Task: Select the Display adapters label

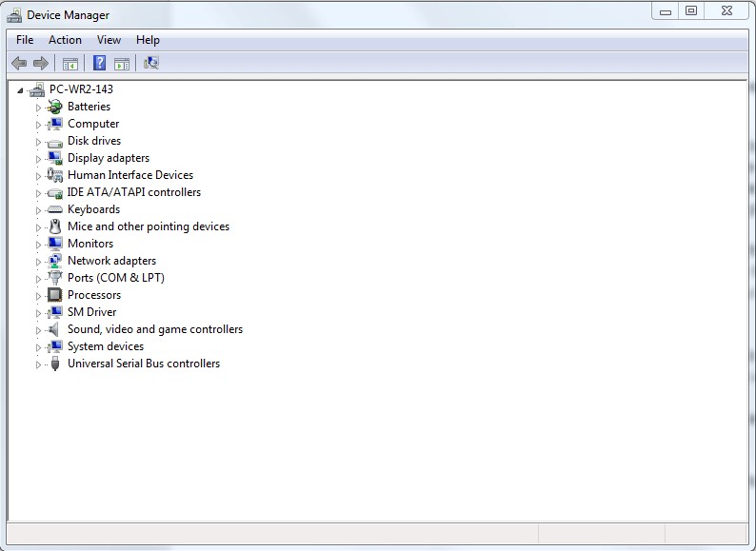Action: point(109,158)
